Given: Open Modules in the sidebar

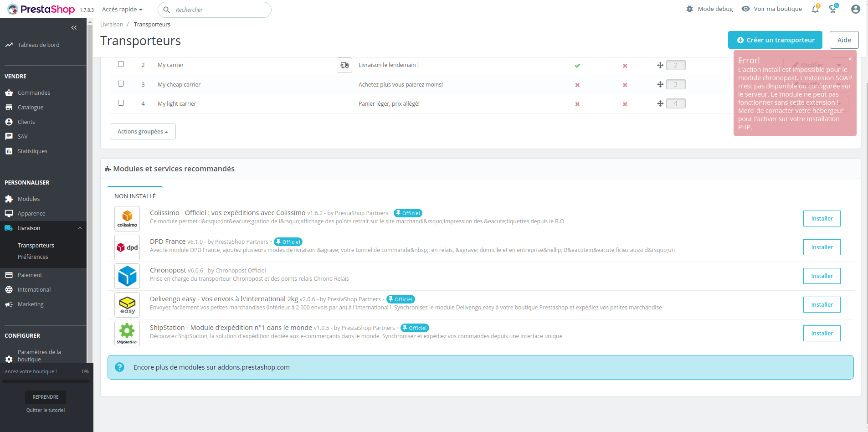Looking at the screenshot, I should pos(29,199).
